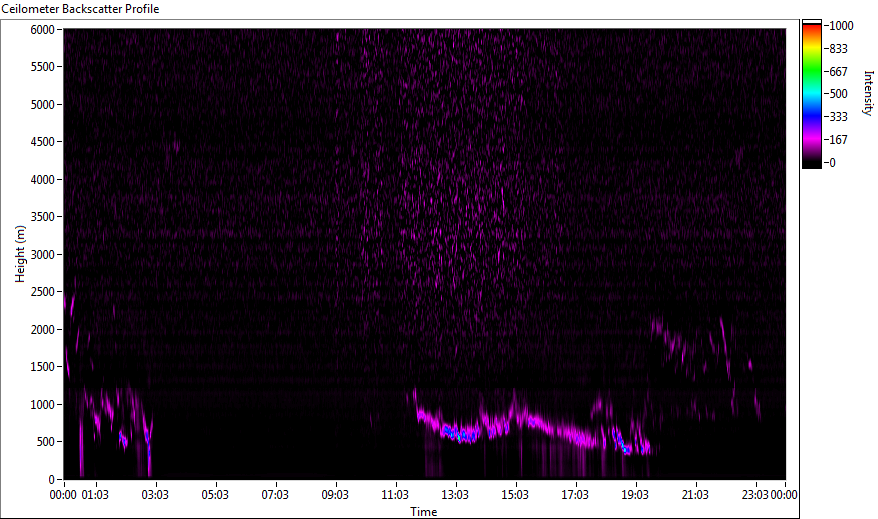This screenshot has height=519, width=878.
Task: Click the 03:03 time tick label
Action: 155,495
